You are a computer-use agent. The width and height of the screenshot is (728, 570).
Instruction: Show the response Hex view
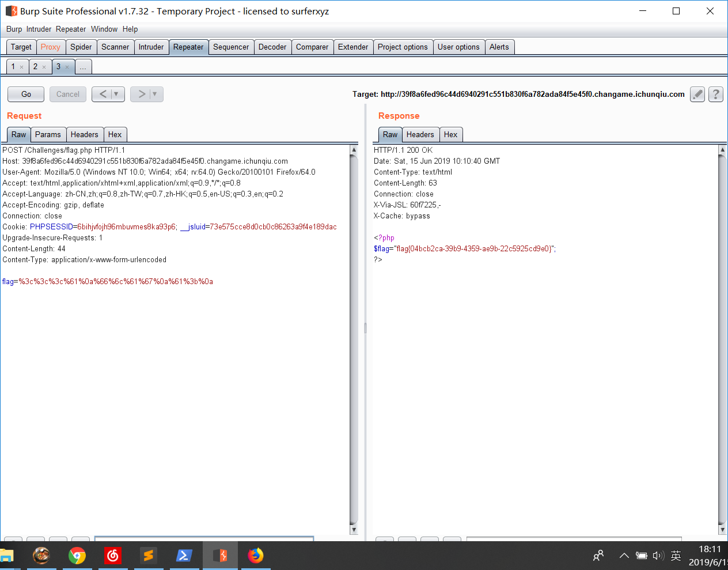pos(451,135)
